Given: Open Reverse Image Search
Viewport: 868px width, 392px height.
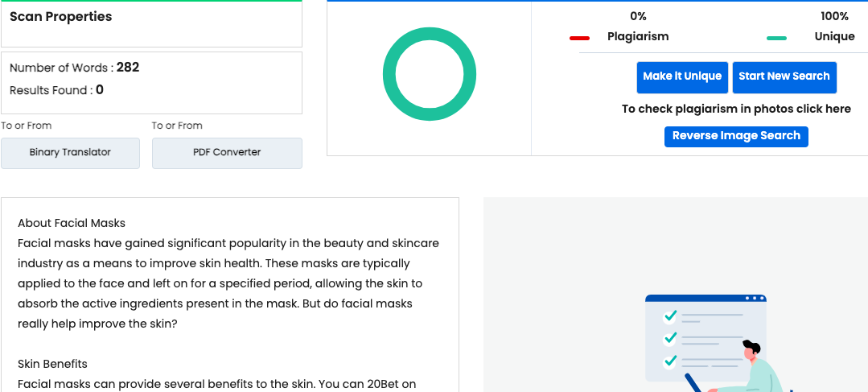Looking at the screenshot, I should (736, 136).
